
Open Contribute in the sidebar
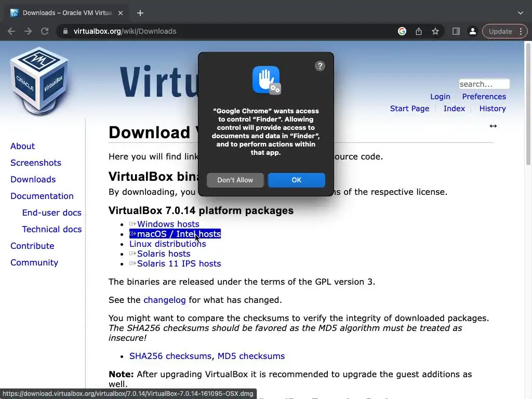[x=32, y=246]
